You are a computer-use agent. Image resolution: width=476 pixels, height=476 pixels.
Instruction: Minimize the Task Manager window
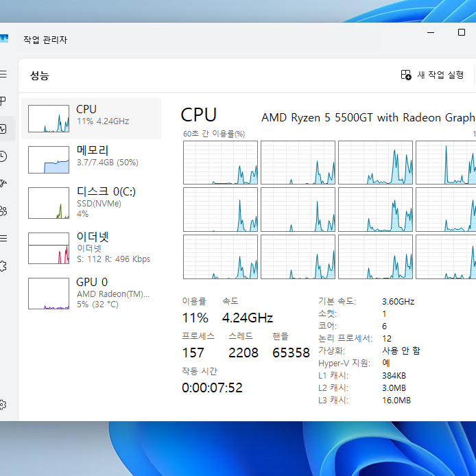(x=431, y=32)
